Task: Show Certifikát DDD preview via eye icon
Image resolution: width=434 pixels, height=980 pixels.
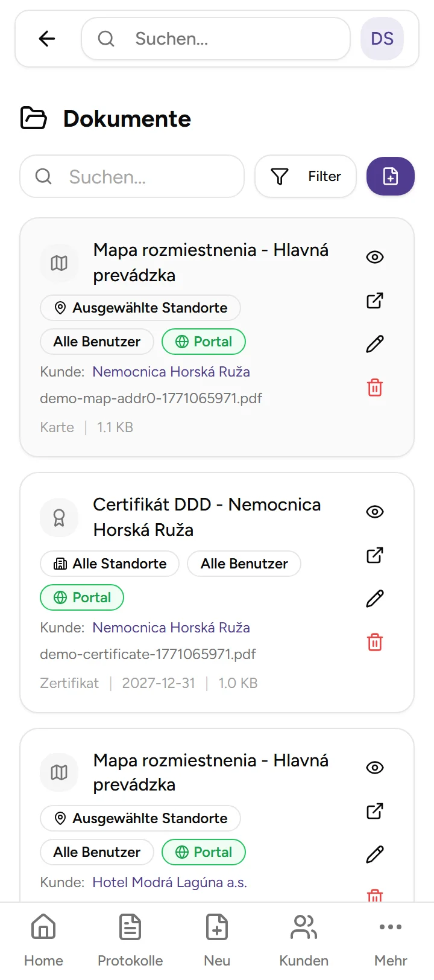Action: [x=374, y=512]
